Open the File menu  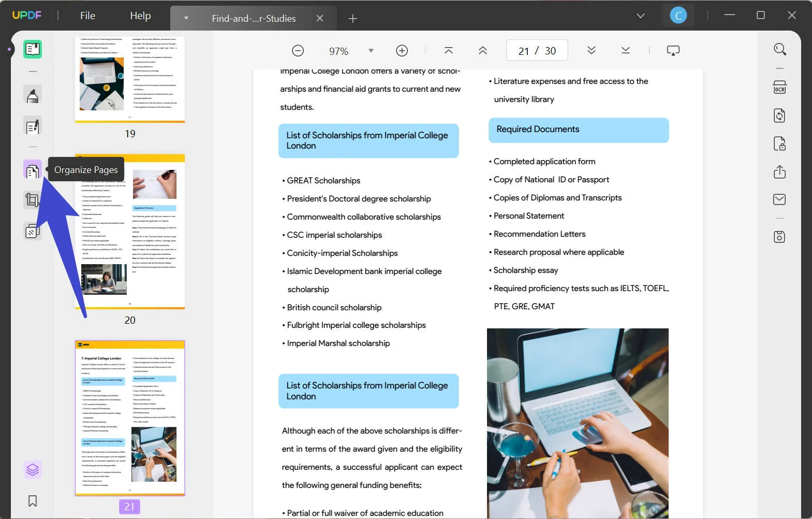coord(87,16)
